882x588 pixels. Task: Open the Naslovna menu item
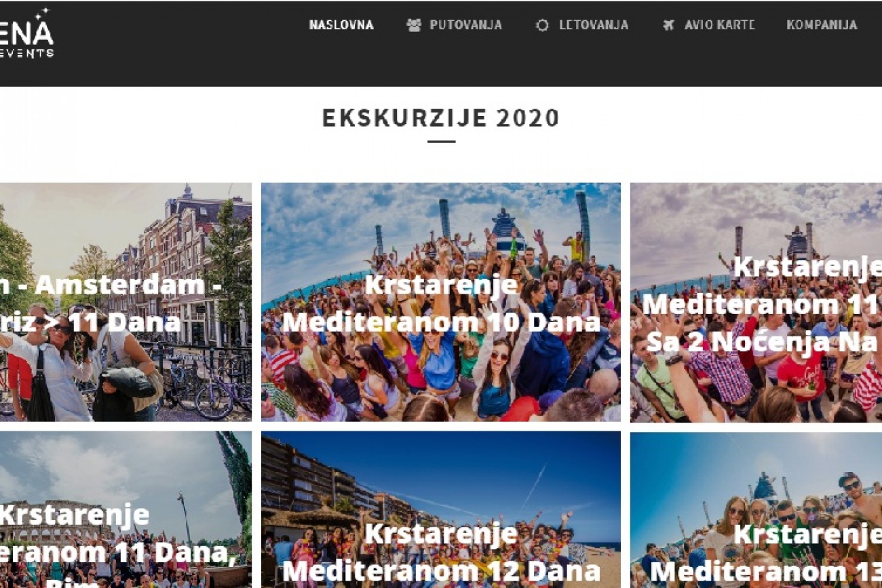click(341, 25)
